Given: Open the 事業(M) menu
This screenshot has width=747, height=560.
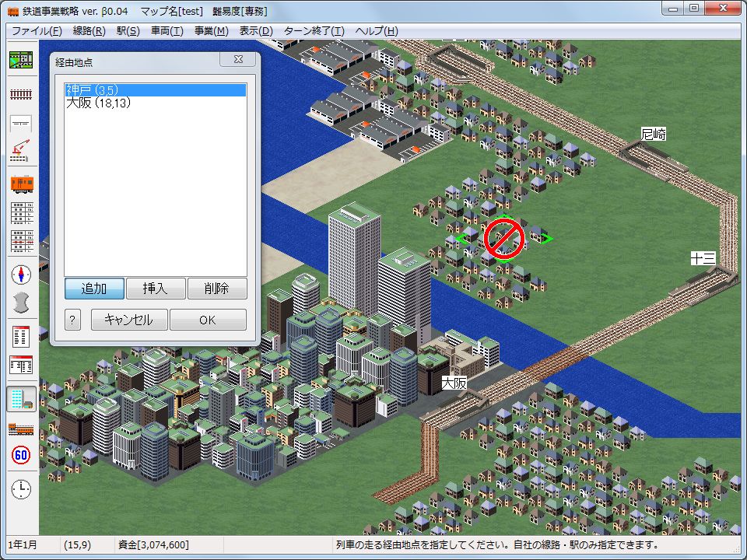Looking at the screenshot, I should tap(211, 31).
